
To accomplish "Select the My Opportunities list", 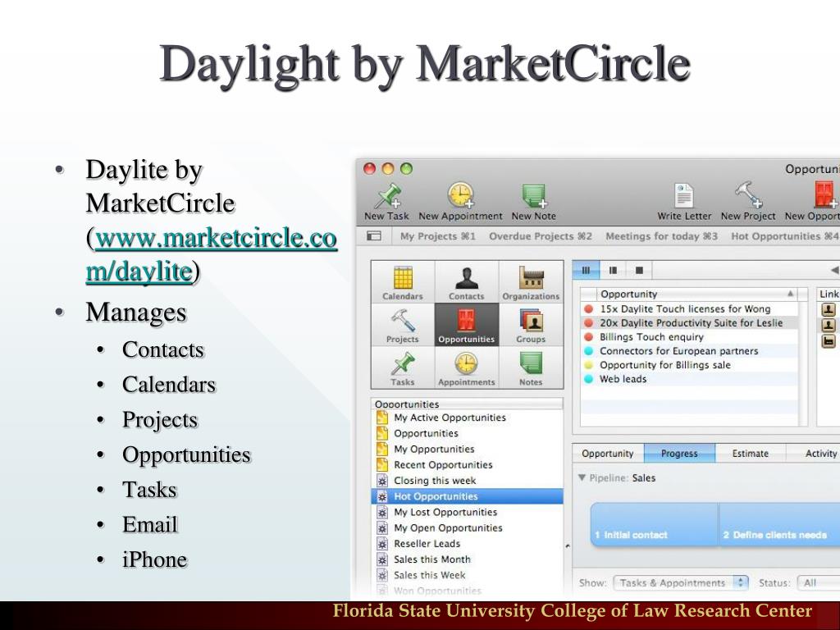I will point(467,449).
